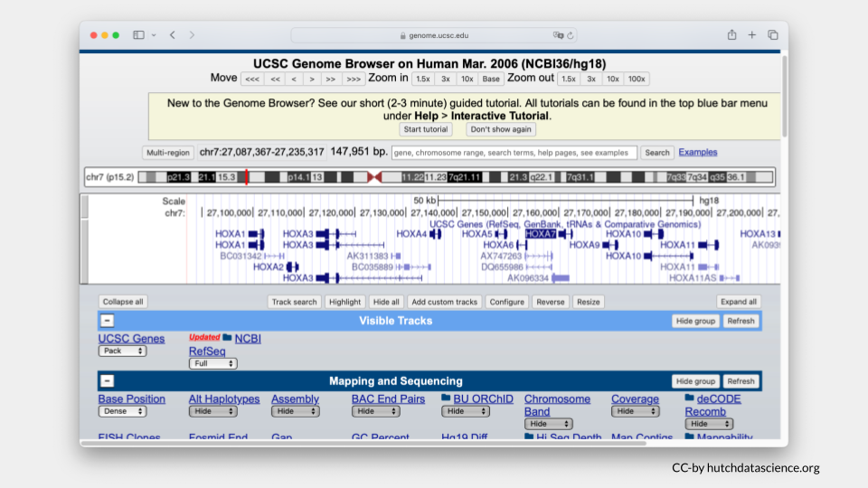Screen dimensions: 868x488
Task: Open the sidebar options chevron
Action: [154, 35]
